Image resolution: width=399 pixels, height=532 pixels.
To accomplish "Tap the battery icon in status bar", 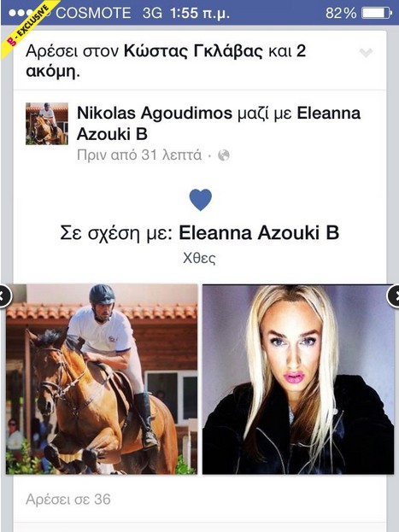I will point(377,13).
